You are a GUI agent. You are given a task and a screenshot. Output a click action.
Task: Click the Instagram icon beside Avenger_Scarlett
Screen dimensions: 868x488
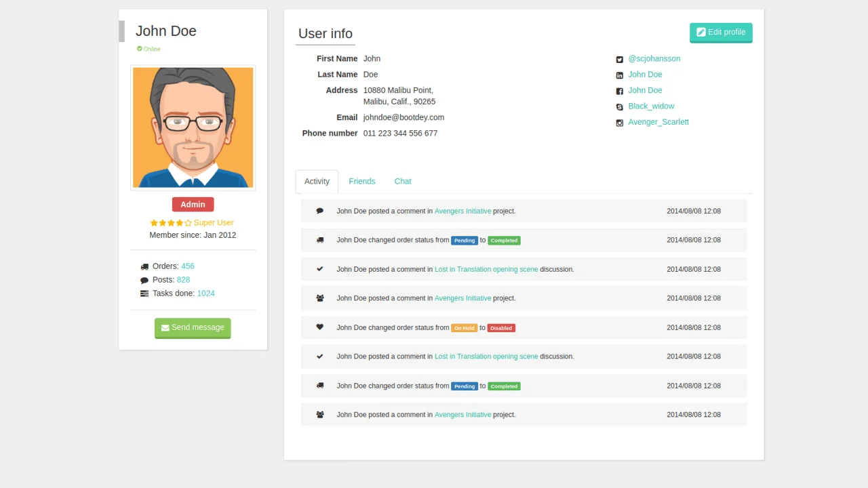coord(619,123)
